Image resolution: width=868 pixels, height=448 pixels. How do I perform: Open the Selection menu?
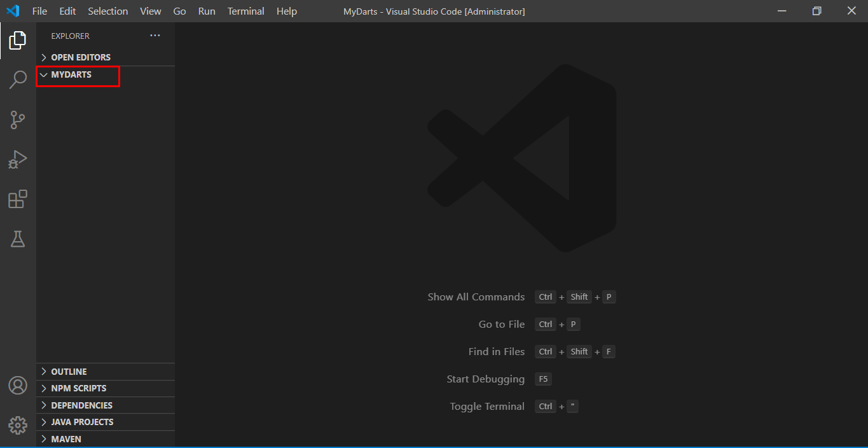pos(107,11)
